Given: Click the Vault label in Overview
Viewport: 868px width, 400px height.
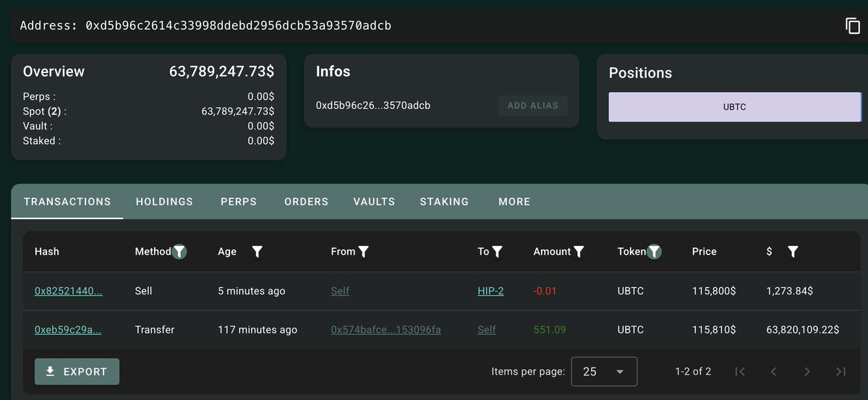Looking at the screenshot, I should (39, 126).
